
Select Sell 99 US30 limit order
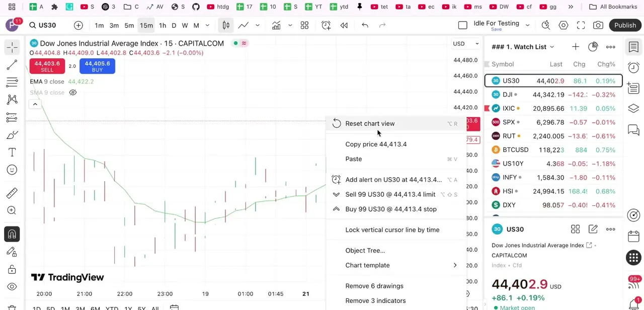(396, 194)
